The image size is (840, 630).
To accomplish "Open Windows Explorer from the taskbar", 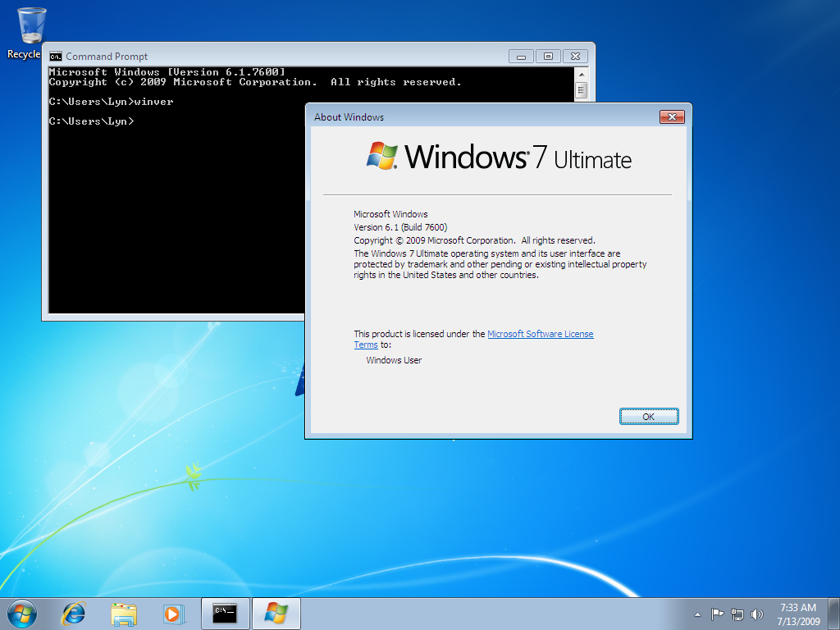I will click(x=125, y=613).
